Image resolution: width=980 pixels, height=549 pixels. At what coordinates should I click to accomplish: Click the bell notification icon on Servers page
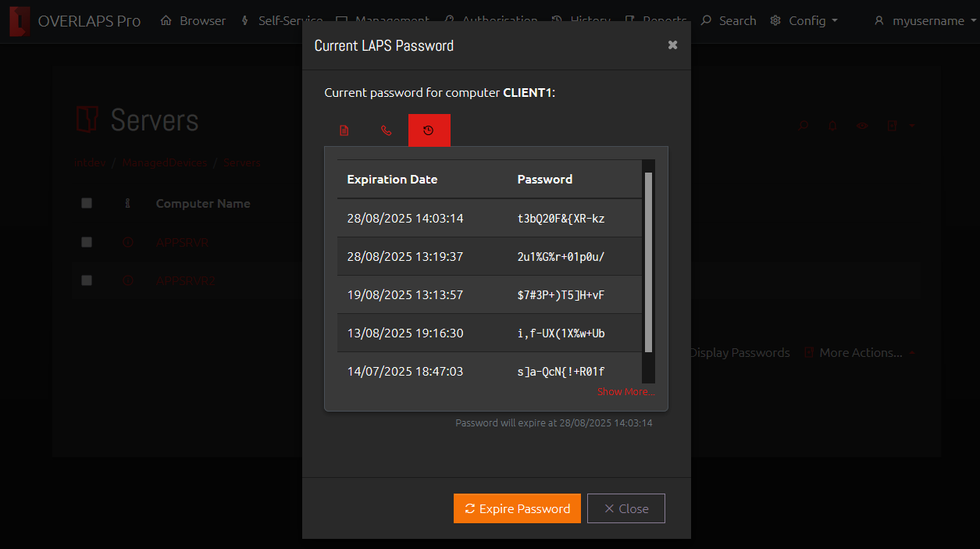832,125
